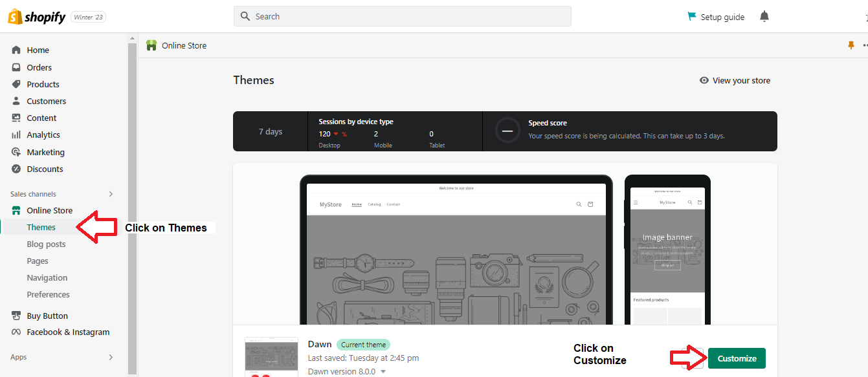Click the Shop all button in mobile preview
Screen dimensions: 868x377
(x=667, y=265)
